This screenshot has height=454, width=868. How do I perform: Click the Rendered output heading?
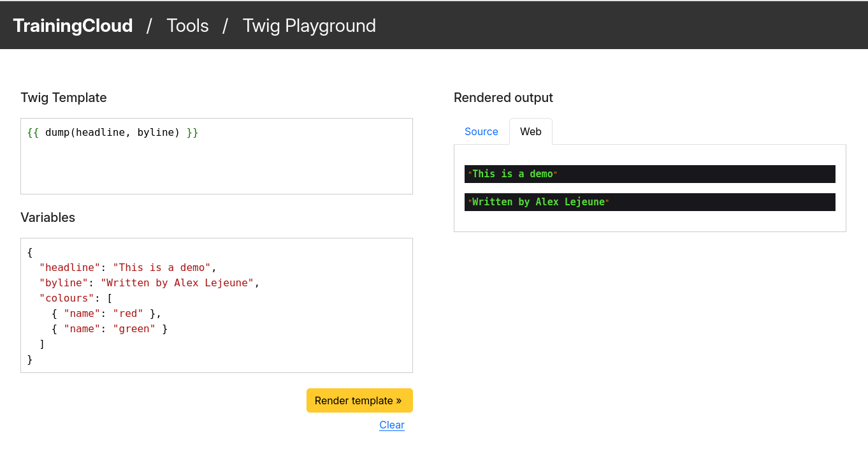click(503, 98)
